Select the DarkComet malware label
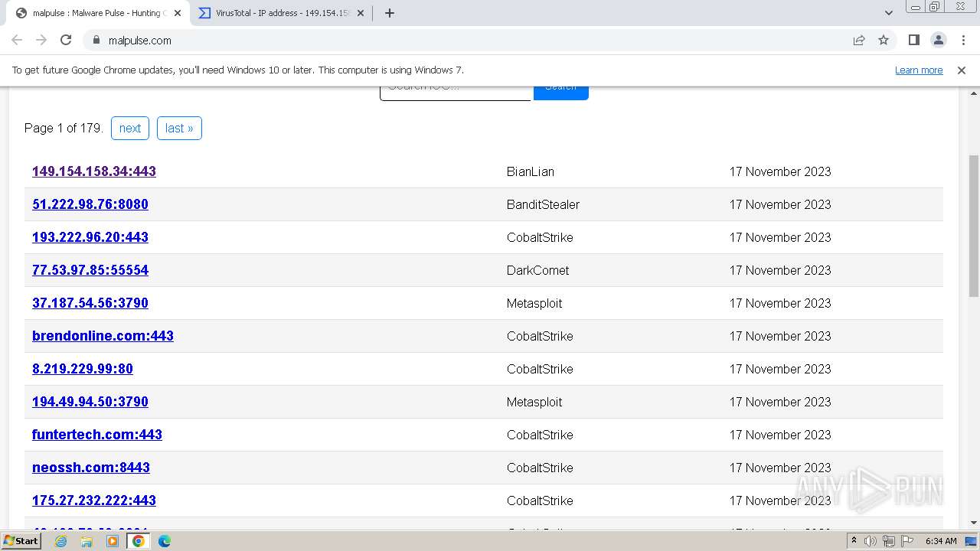Viewport: 980px width, 551px height. click(x=537, y=270)
